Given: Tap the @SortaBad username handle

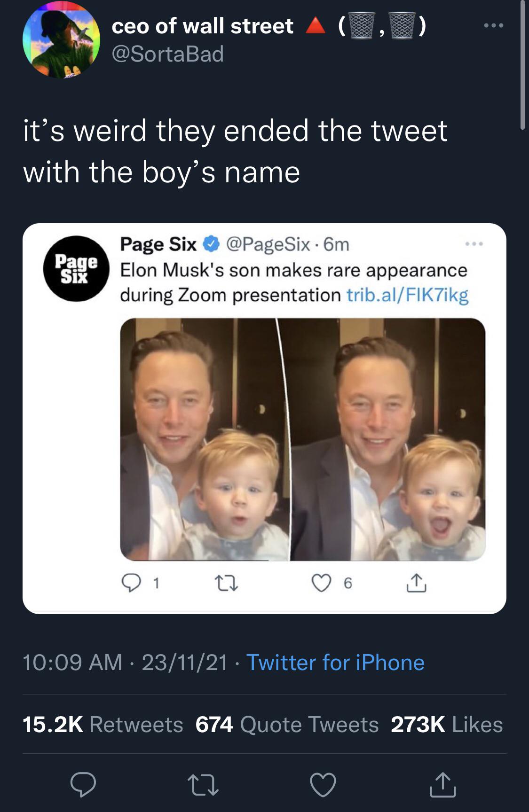Looking at the screenshot, I should 167,54.
